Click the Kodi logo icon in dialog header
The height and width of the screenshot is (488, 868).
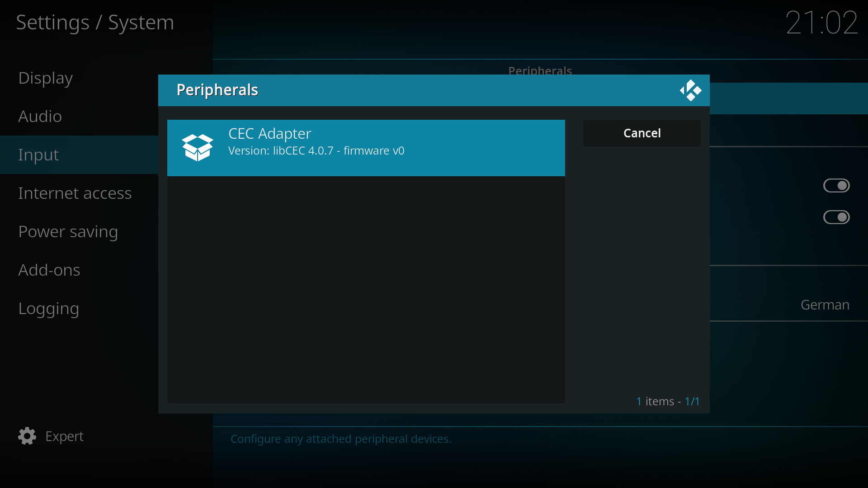click(x=690, y=90)
